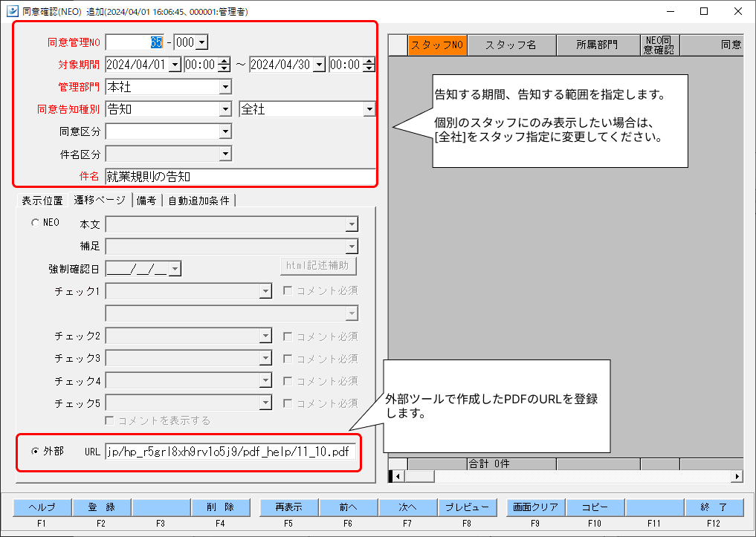Select the NEO radio button

point(35,223)
